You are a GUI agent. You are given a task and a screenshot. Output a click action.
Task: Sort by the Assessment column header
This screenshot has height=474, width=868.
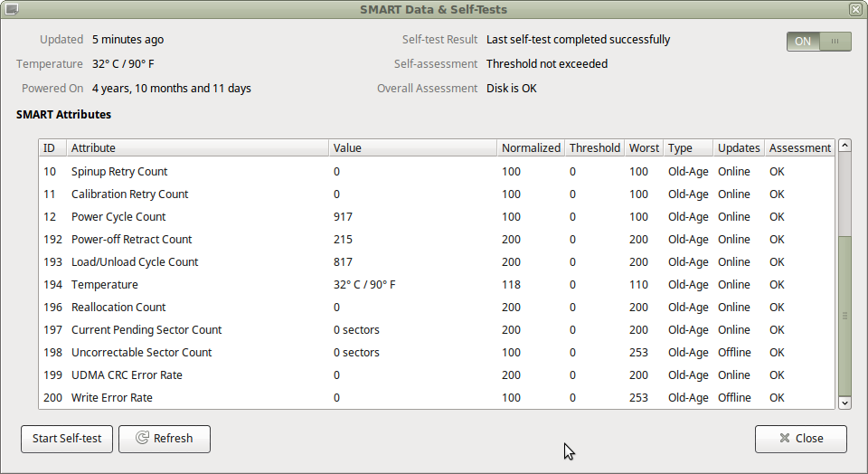[799, 147]
